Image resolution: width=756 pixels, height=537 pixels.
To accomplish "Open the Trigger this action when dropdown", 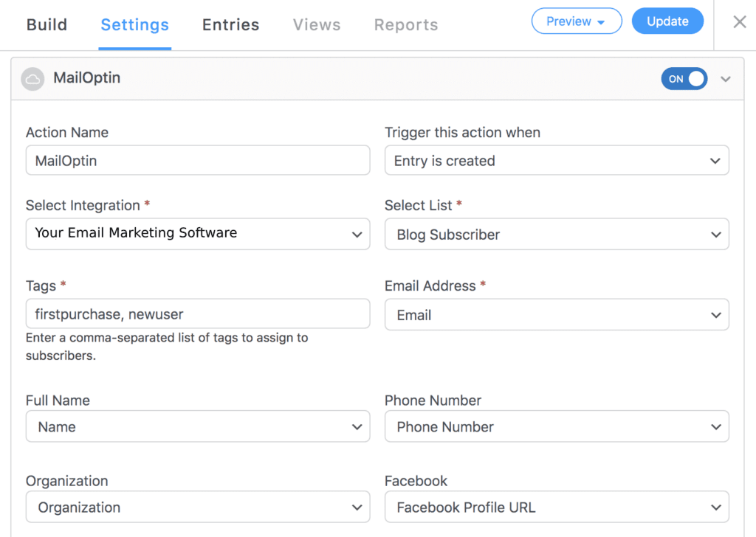I will click(x=557, y=160).
